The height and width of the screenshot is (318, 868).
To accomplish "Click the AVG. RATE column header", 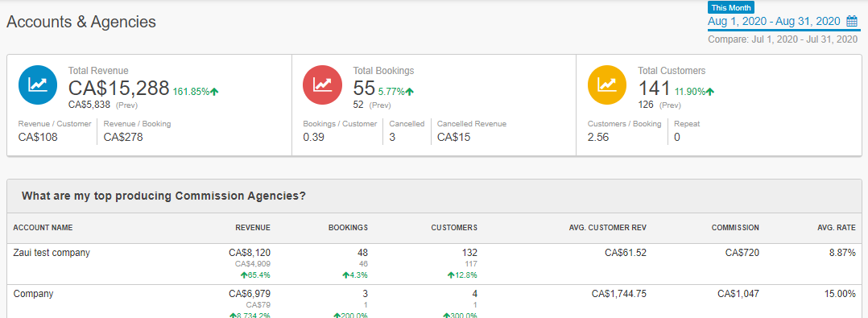I will (836, 227).
